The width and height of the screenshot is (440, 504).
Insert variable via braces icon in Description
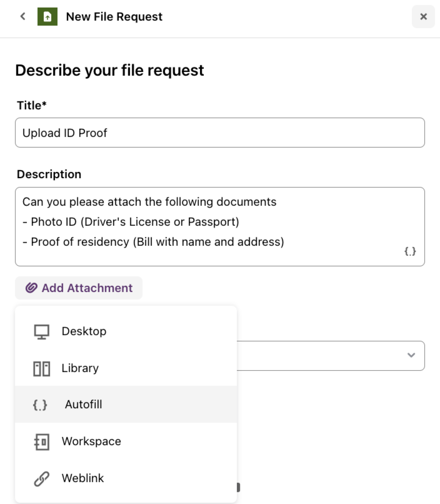[x=410, y=251]
